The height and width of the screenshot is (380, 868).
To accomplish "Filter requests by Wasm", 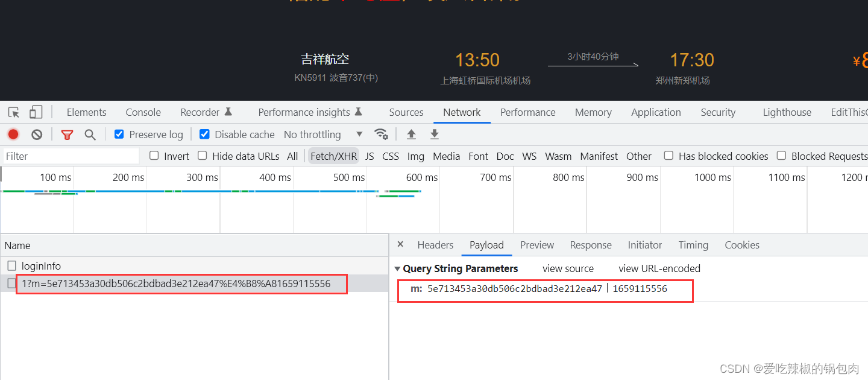I will pyautogui.click(x=558, y=156).
